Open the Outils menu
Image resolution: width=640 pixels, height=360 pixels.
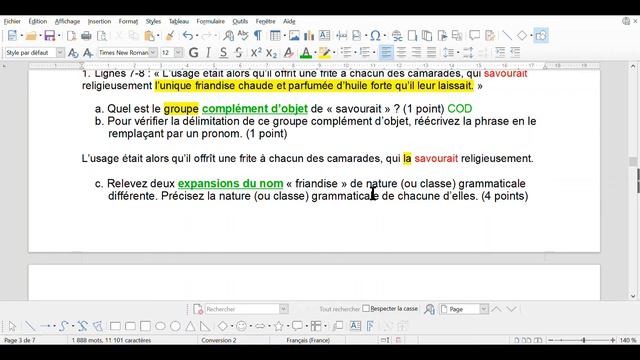[240, 21]
